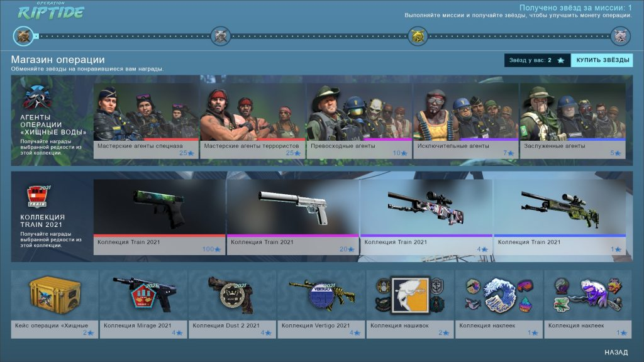644x362 pixels.
Task: Click the white fish patch icon
Action: (x=410, y=295)
